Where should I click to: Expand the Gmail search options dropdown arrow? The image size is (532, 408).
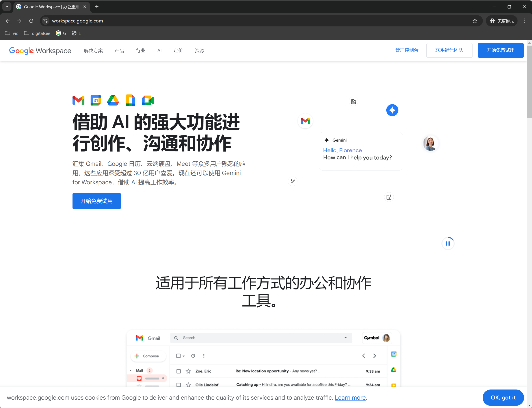pyautogui.click(x=345, y=338)
